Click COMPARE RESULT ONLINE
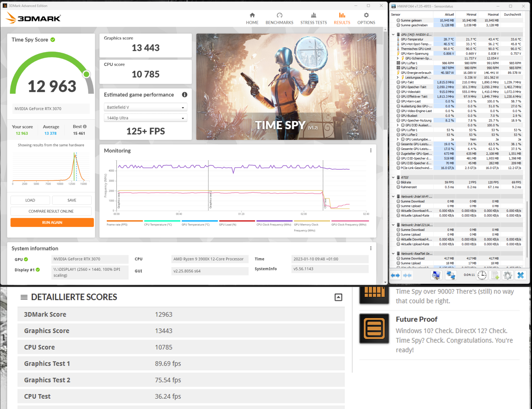 click(51, 211)
